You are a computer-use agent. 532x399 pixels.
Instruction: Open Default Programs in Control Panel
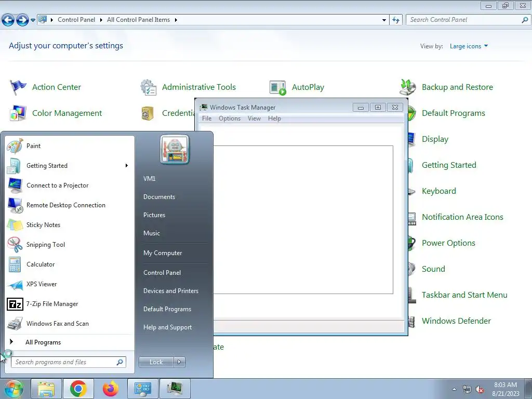point(453,113)
